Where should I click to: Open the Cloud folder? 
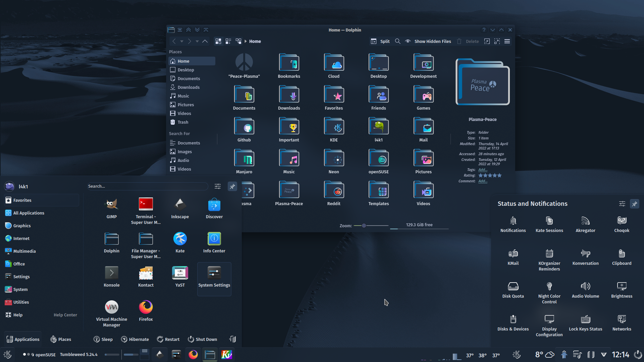coord(333,66)
